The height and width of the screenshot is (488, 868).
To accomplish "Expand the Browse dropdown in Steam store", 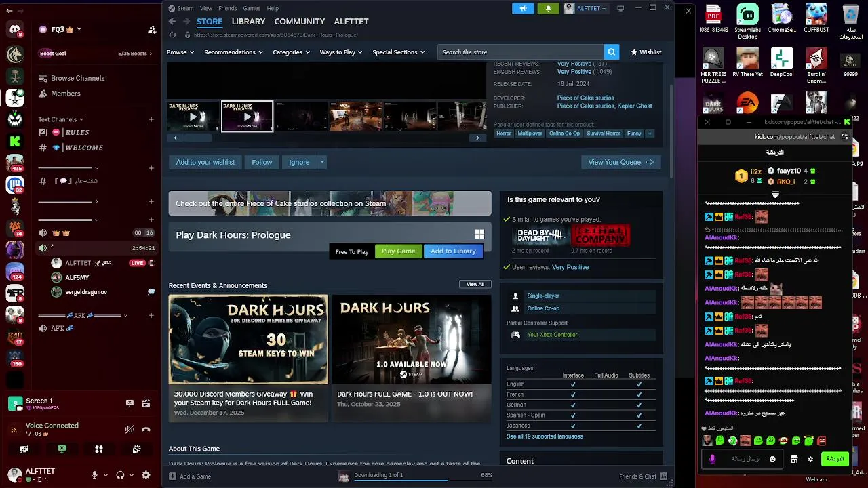I will (180, 52).
